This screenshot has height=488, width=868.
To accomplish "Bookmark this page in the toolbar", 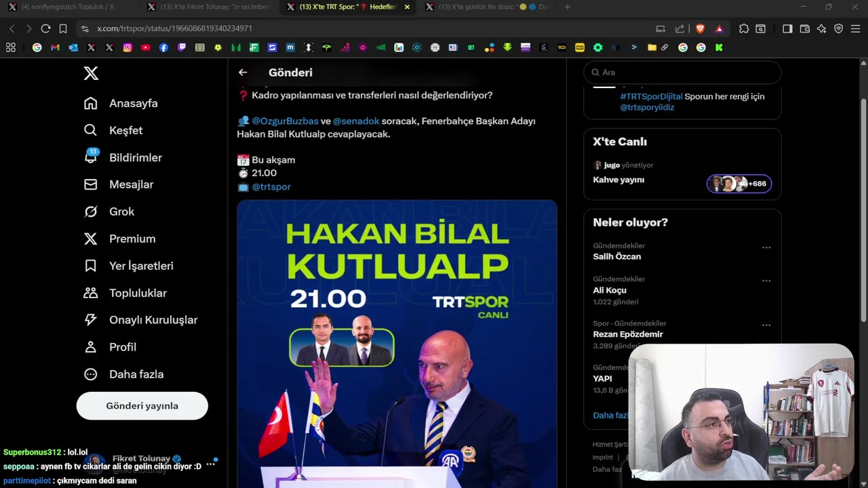I will pos(63,28).
